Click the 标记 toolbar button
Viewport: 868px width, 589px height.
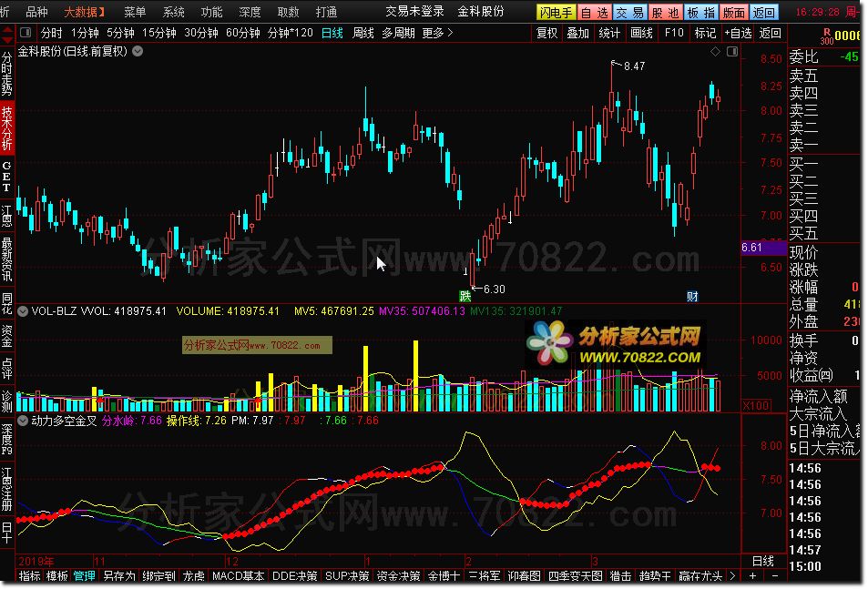coord(705,33)
